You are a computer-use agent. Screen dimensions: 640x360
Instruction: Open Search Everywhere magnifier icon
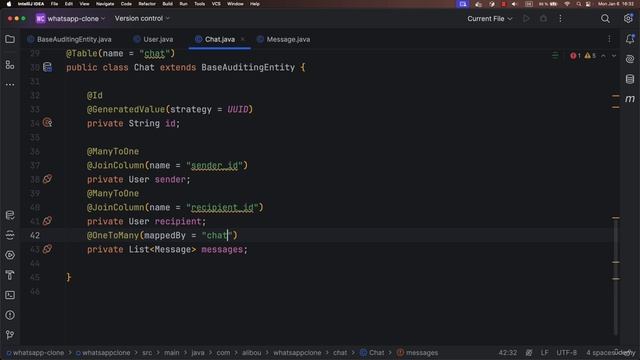605,19
